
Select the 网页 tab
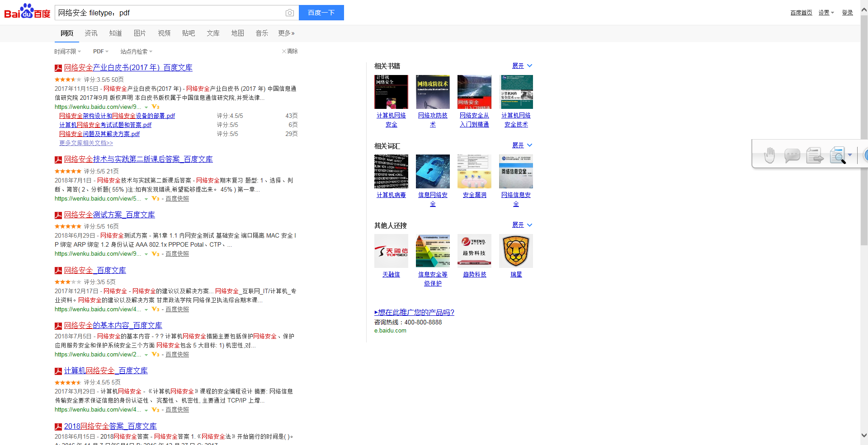coord(67,33)
